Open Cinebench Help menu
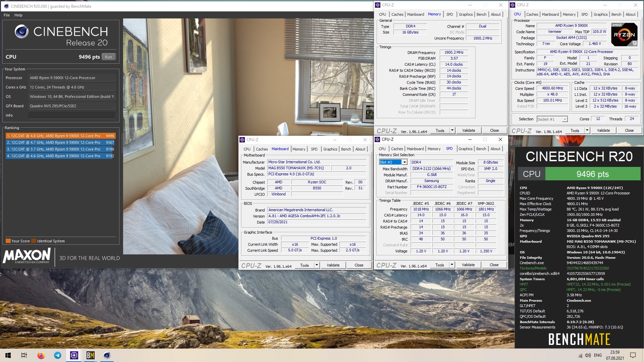 [18, 15]
